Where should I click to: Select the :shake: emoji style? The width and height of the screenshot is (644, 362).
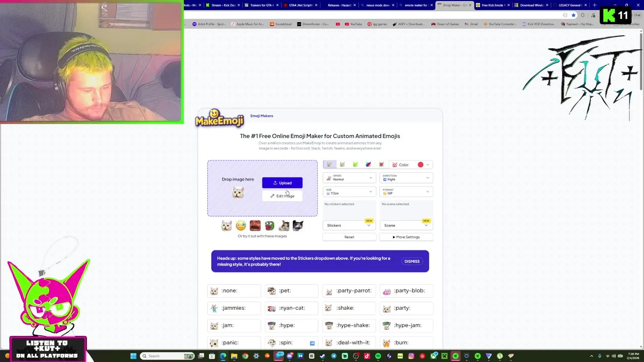[349, 308]
